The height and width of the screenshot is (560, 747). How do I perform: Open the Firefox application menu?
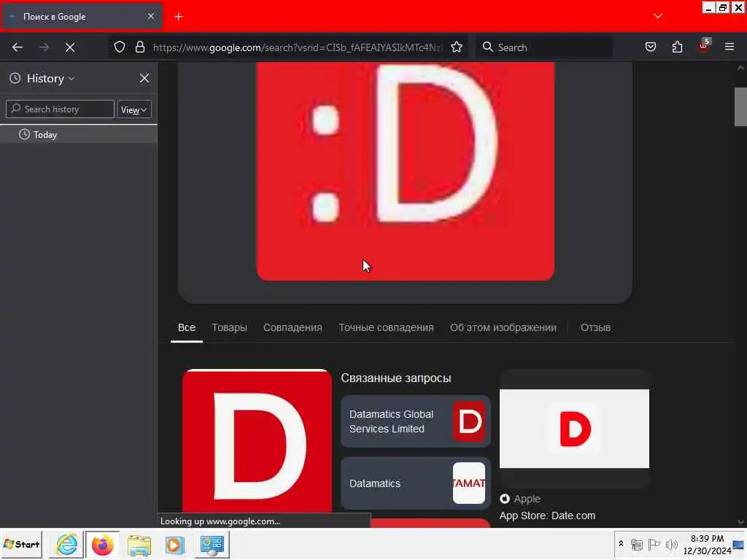pos(729,47)
